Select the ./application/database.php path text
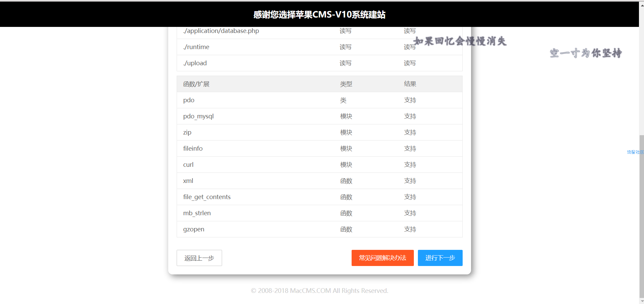Viewport: 644px width, 304px height. point(221,31)
